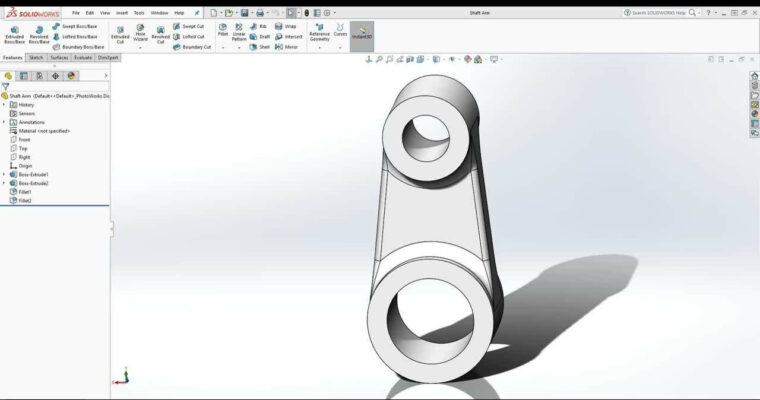Select the Fillet tool
Screen dimensions: 760x400
tap(223, 30)
